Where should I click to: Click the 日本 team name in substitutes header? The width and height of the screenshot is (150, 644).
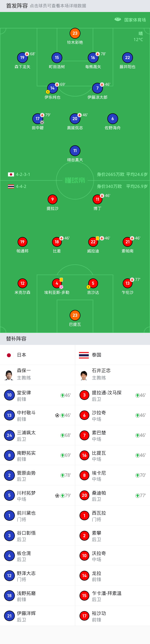point(21,355)
